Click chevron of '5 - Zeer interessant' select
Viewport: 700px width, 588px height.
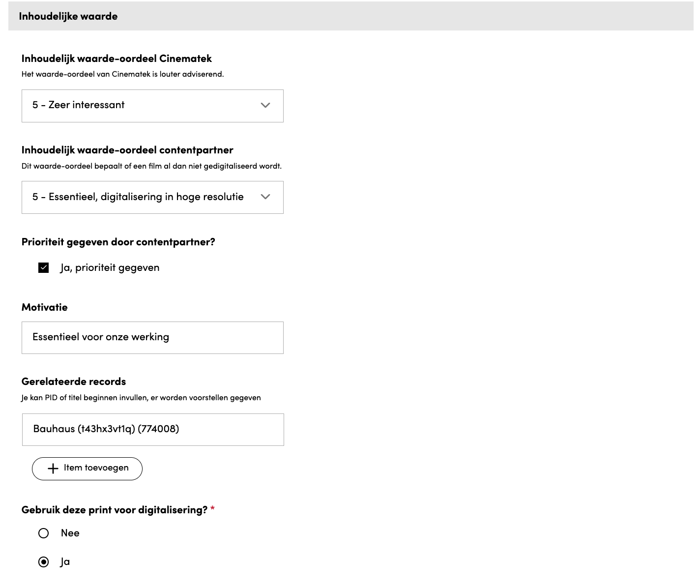point(265,105)
